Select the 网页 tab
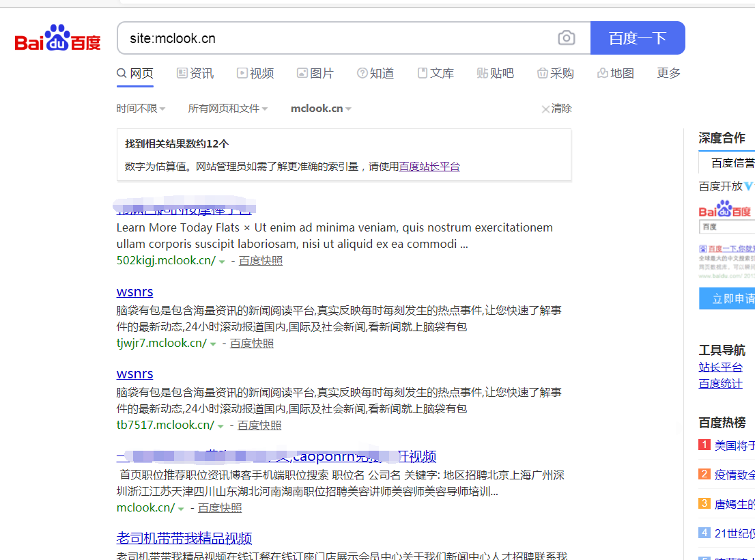Viewport: 755px width, 560px height. (x=135, y=73)
